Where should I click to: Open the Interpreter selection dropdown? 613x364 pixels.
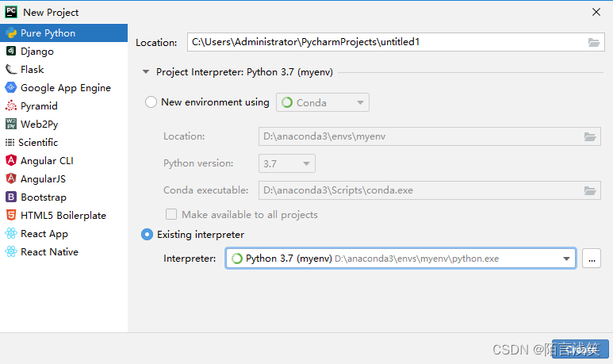[x=400, y=258]
